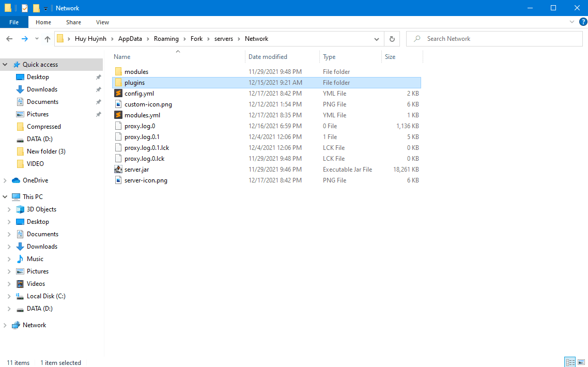Expand the OneDrive tree node

pos(5,180)
